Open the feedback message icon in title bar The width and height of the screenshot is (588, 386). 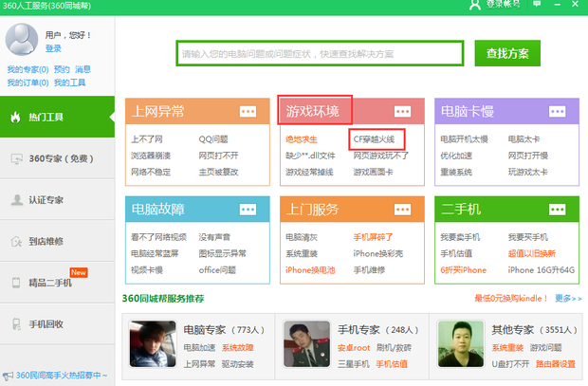click(537, 4)
